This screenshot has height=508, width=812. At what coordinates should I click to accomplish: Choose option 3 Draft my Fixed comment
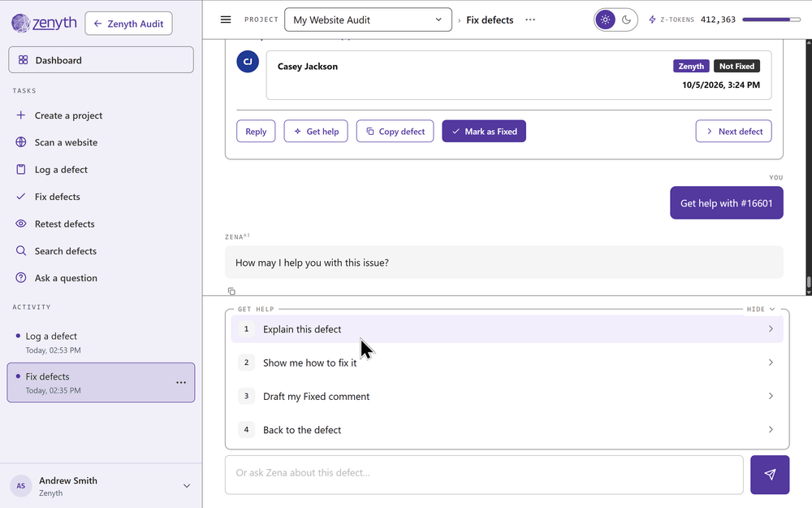click(x=507, y=396)
